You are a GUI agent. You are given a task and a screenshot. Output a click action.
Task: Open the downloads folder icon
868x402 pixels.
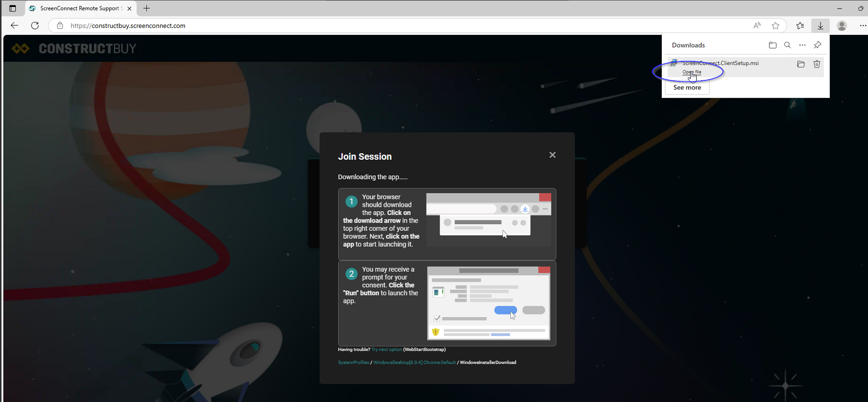[x=773, y=45]
